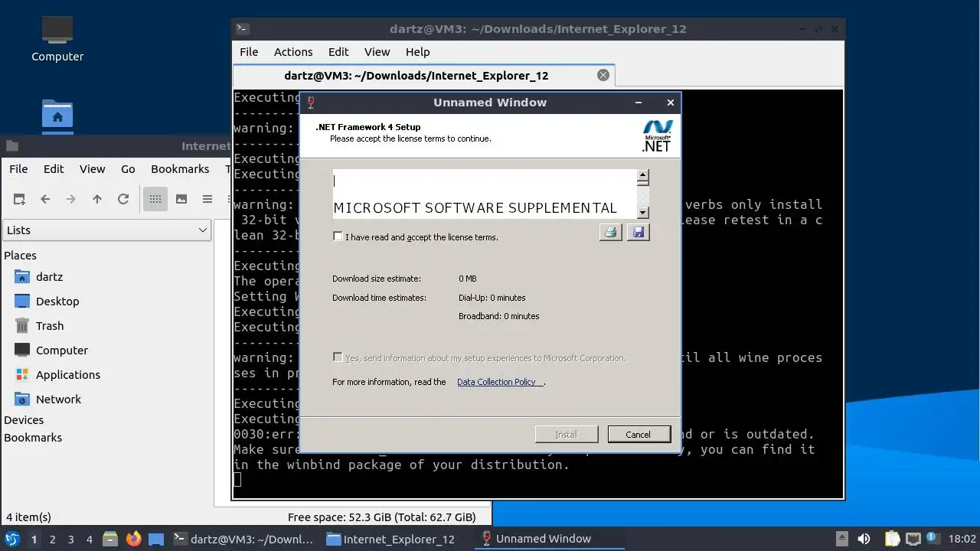Click the Microsoft .NET logo
This screenshot has width=980, height=551.
[x=657, y=136]
